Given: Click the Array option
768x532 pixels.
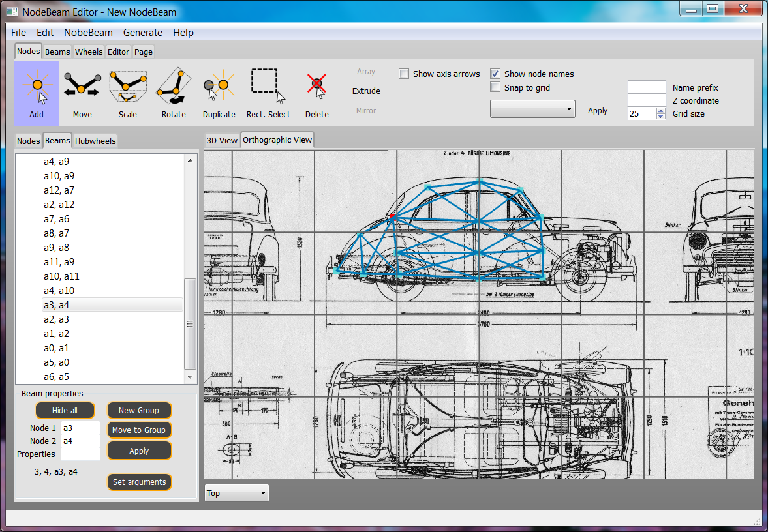Looking at the screenshot, I should pos(366,72).
